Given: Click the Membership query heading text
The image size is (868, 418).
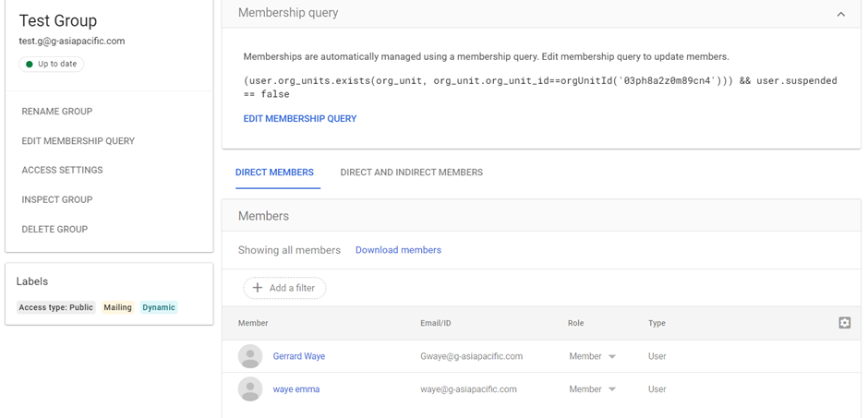Looking at the screenshot, I should click(x=288, y=12).
